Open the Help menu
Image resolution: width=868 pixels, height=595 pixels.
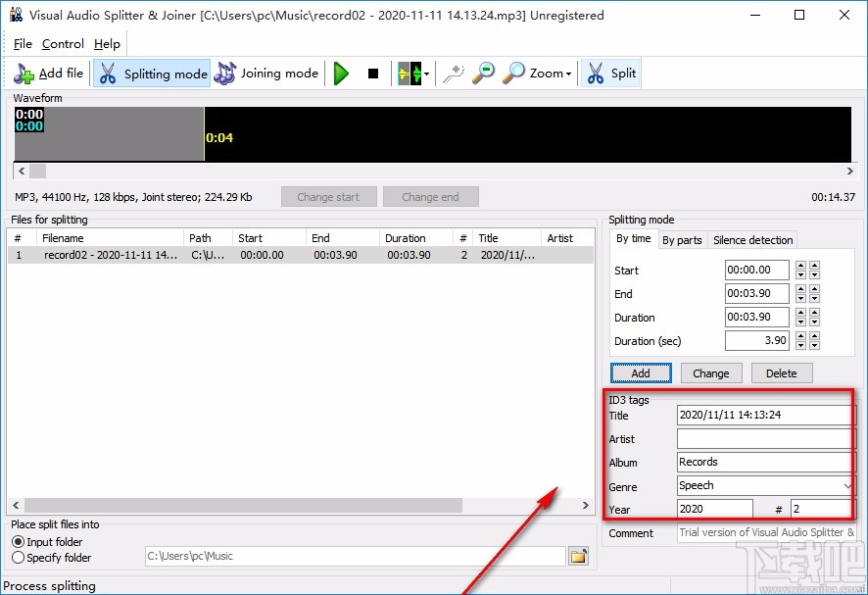coord(107,44)
